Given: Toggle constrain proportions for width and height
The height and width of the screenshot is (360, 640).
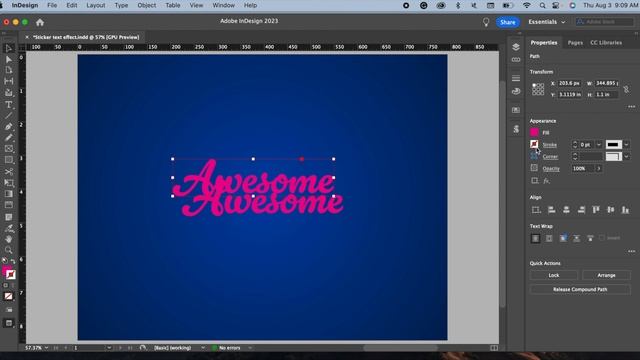Looking at the screenshot, I should pyautogui.click(x=626, y=89).
